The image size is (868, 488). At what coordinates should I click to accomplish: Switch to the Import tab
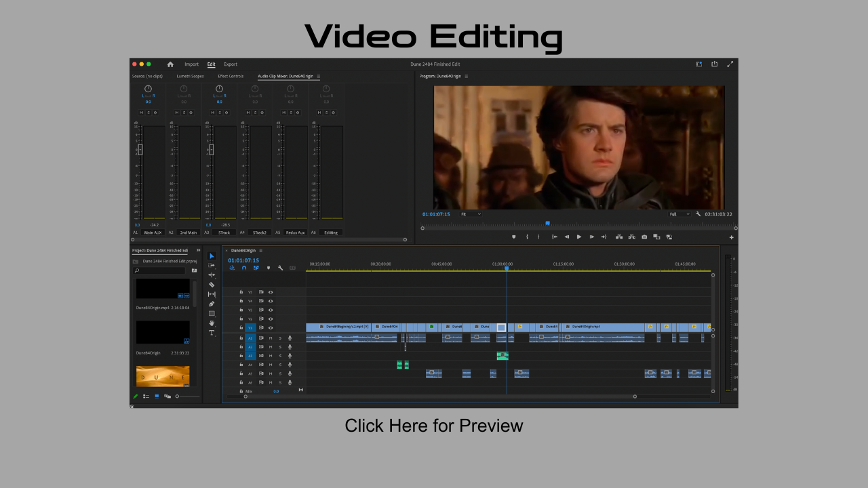(x=192, y=64)
